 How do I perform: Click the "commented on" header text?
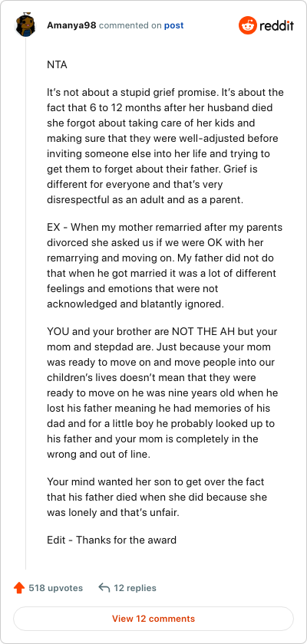point(130,25)
